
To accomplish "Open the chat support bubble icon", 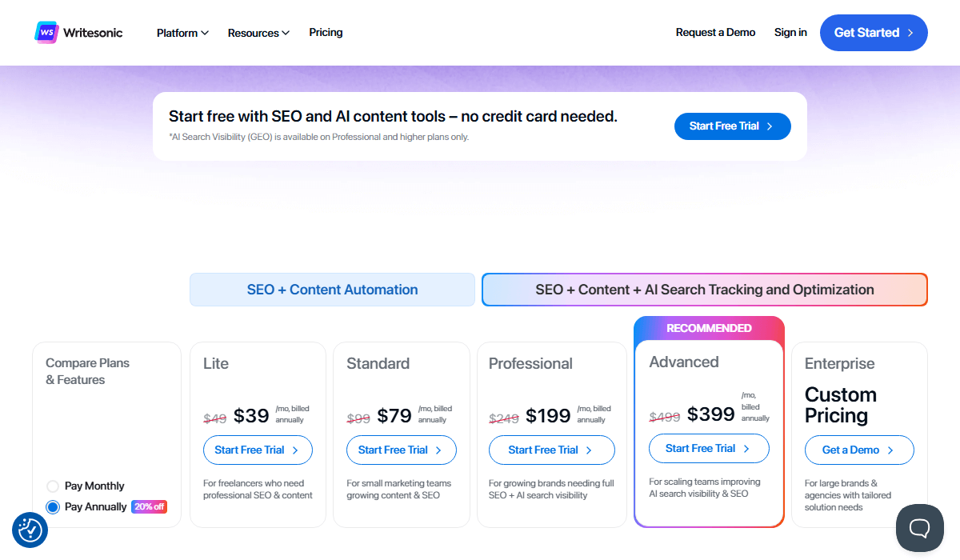I will [x=920, y=528].
